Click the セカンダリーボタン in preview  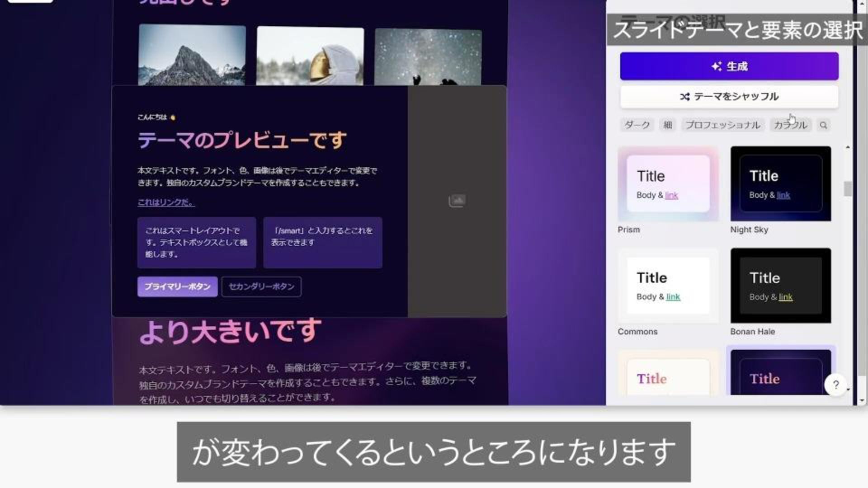coord(261,286)
